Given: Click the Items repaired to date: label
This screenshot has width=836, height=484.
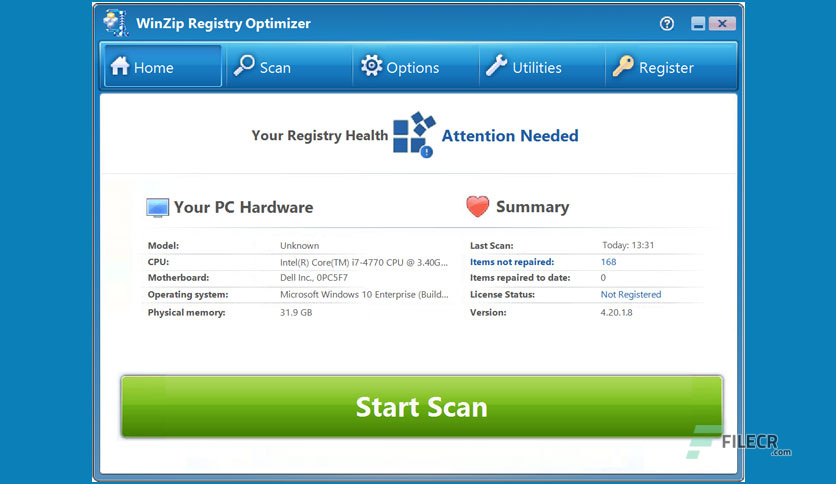Looking at the screenshot, I should coord(520,278).
